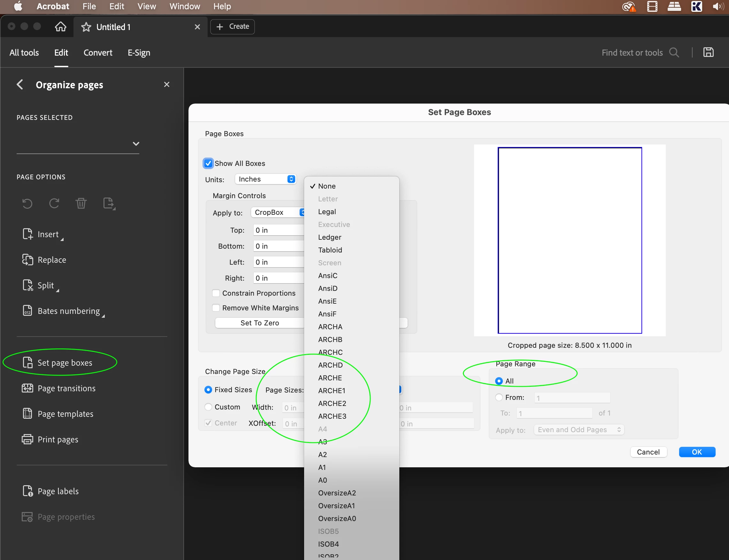The image size is (729, 560).
Task: Click the extract pages icon
Action: [x=109, y=203]
